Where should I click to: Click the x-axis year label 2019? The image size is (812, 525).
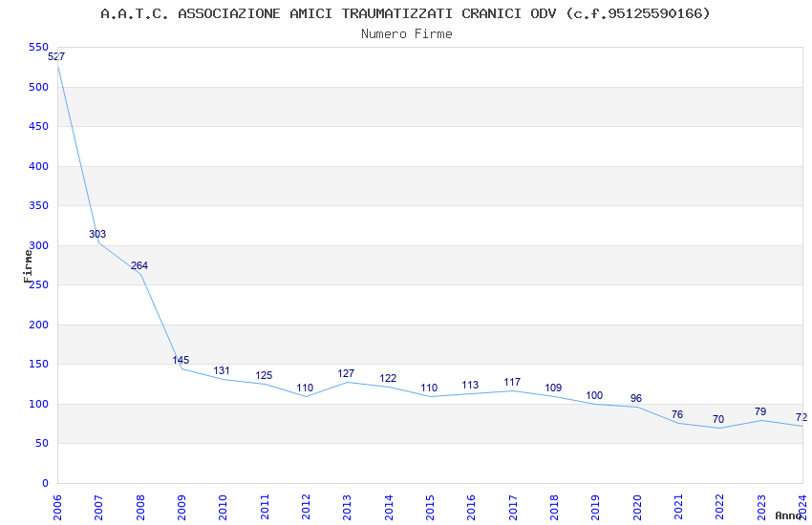(x=595, y=507)
